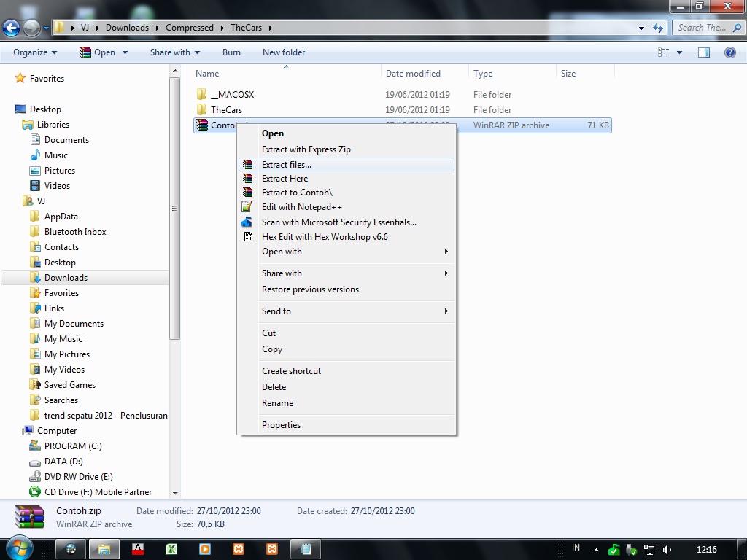Click the Burn button

231,52
